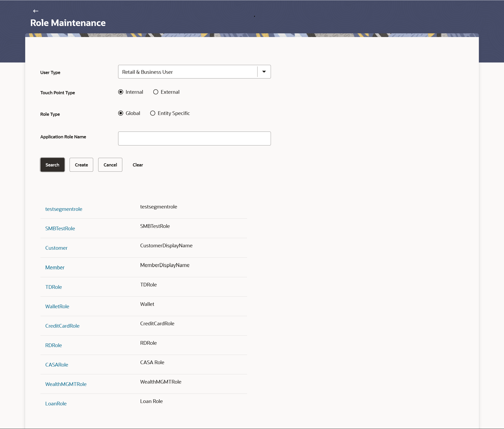Choose the Global role type
Viewport: 504px width, 429px height.
pos(121,113)
